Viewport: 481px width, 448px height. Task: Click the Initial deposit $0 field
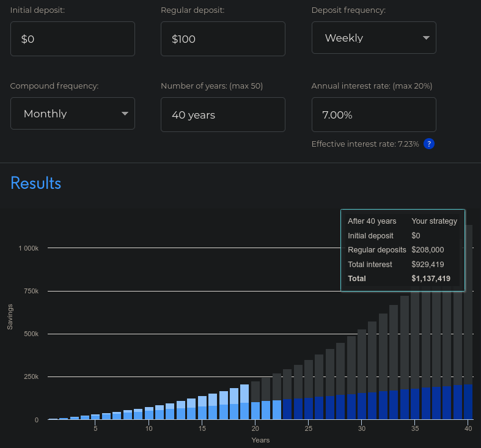(72, 39)
